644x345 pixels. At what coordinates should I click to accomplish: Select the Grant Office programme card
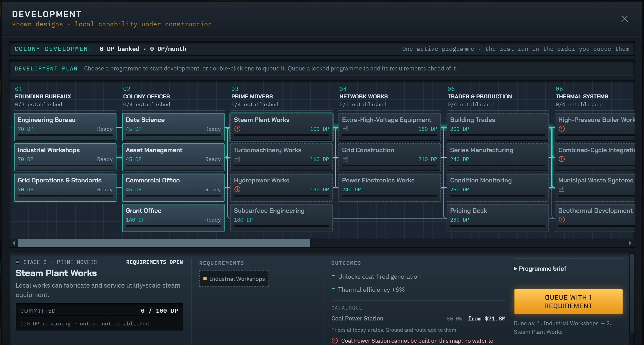173,218
